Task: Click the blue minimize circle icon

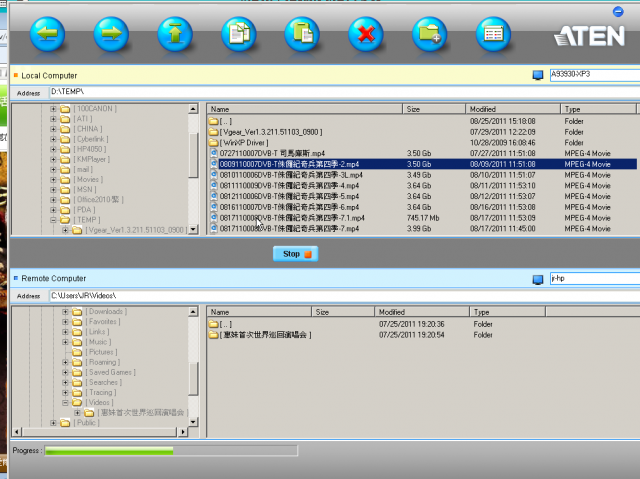Action: [x=618, y=11]
